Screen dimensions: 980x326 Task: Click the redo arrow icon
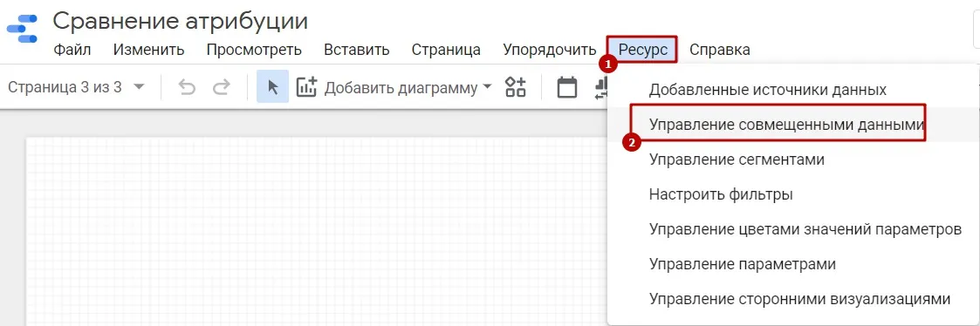pos(222,87)
